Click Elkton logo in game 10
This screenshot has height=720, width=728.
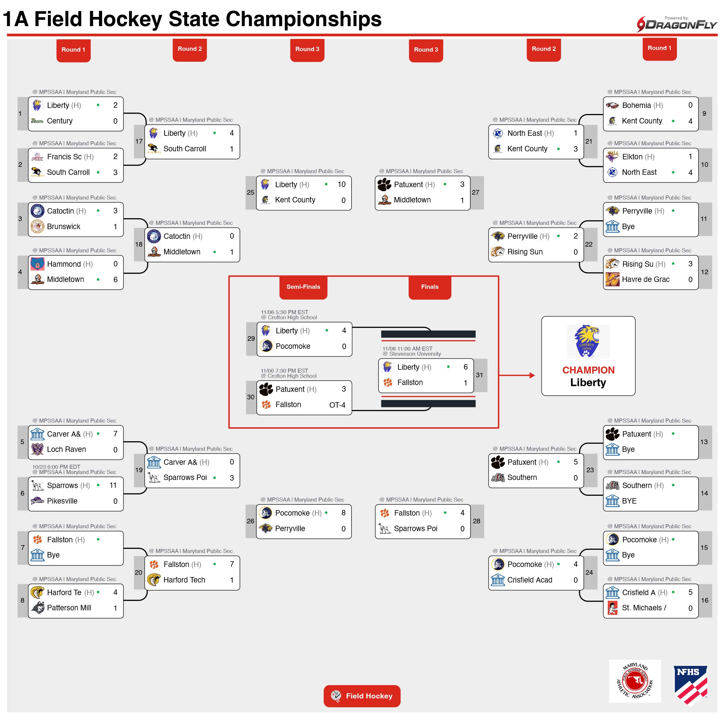(612, 156)
